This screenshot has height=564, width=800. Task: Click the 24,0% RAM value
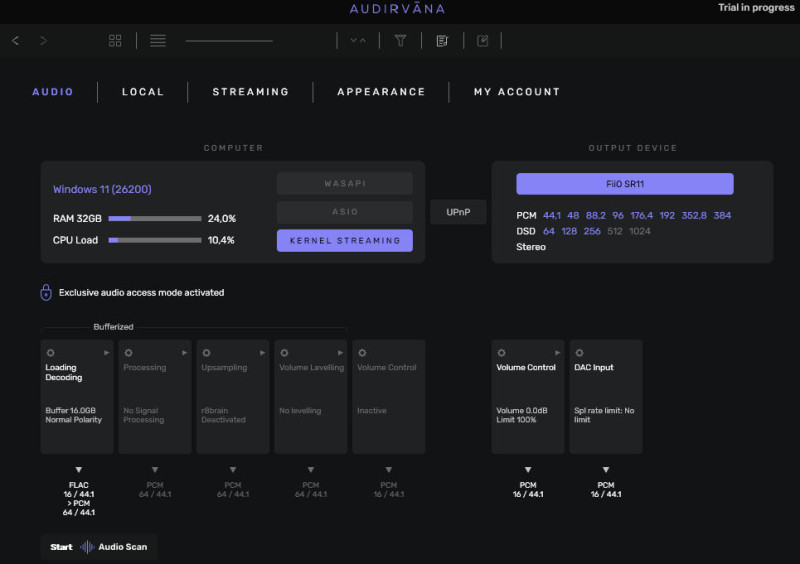click(221, 218)
